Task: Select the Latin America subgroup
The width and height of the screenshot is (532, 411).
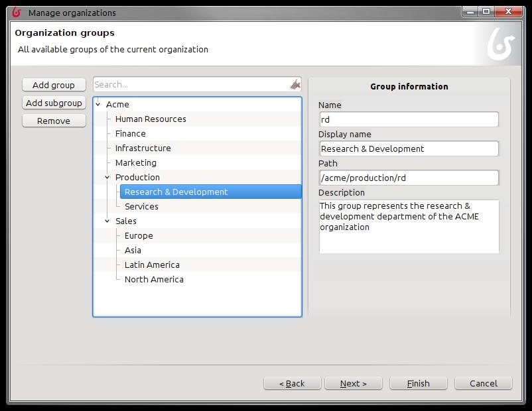Action: tap(152, 265)
